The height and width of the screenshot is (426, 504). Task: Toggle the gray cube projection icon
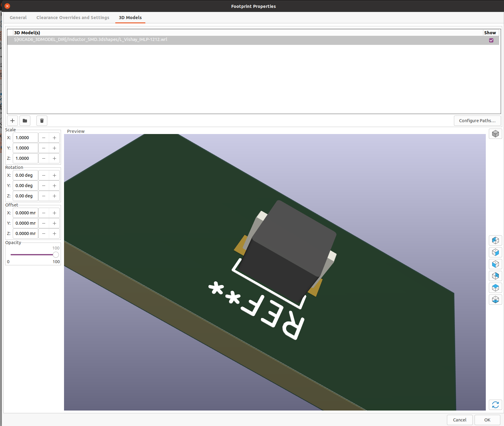coord(495,134)
